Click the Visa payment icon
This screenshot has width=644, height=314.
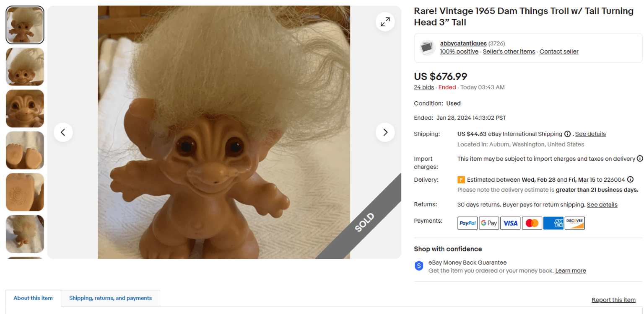pyautogui.click(x=510, y=223)
